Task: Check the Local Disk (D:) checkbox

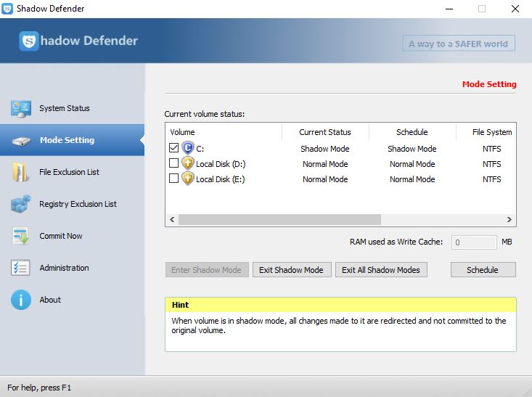Action: point(173,164)
